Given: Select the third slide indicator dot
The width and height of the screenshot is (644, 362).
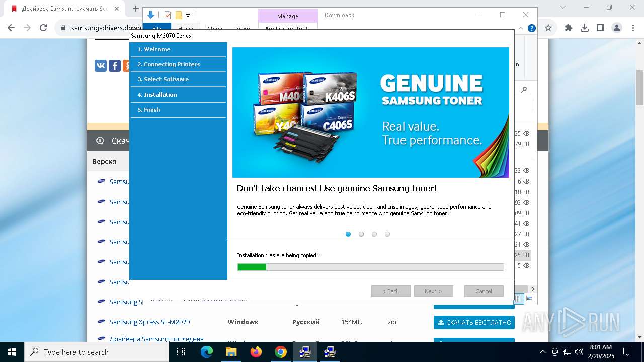Looking at the screenshot, I should point(374,234).
